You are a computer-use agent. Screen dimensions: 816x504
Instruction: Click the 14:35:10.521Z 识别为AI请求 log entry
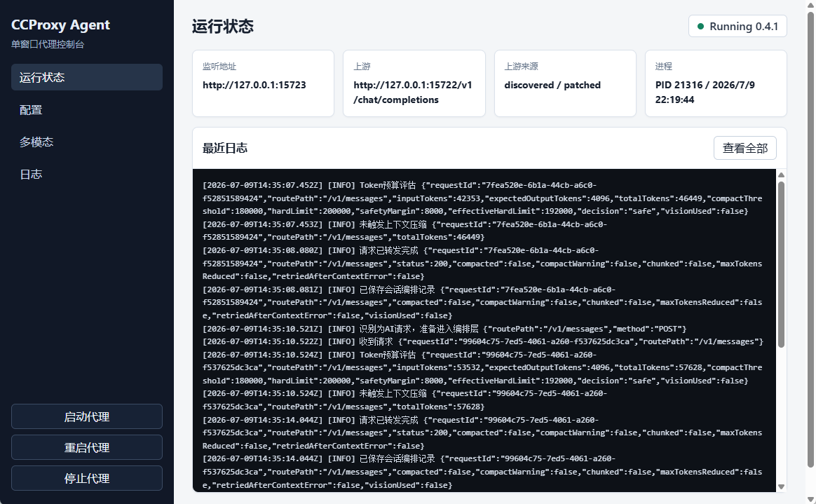click(444, 329)
